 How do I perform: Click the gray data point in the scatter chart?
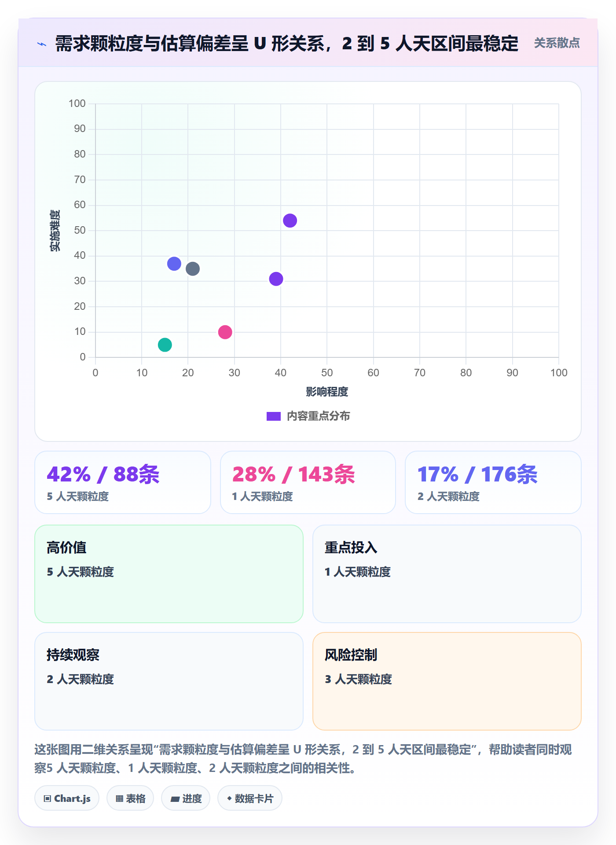[193, 268]
